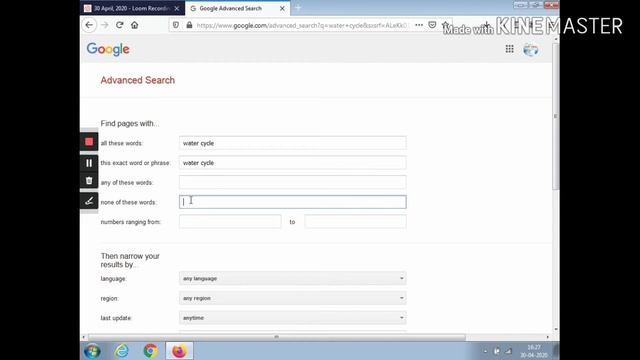Stop the Loom recording with red square
The height and width of the screenshot is (360, 640).
click(x=89, y=142)
